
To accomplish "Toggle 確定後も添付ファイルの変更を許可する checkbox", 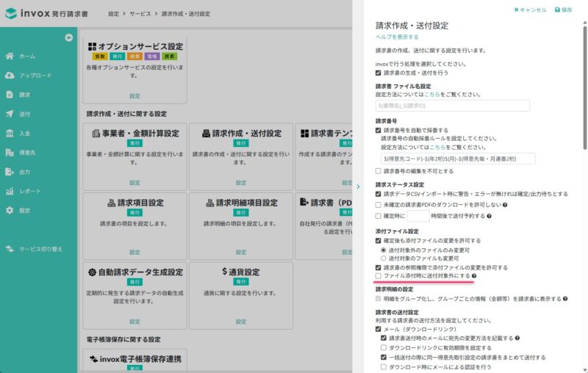I will point(378,241).
